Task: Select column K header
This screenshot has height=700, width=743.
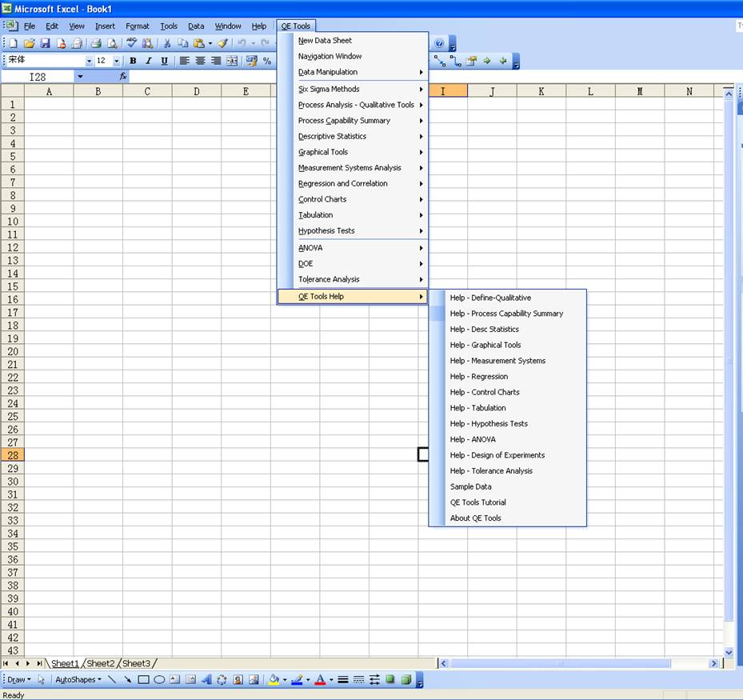Action: click(x=541, y=91)
